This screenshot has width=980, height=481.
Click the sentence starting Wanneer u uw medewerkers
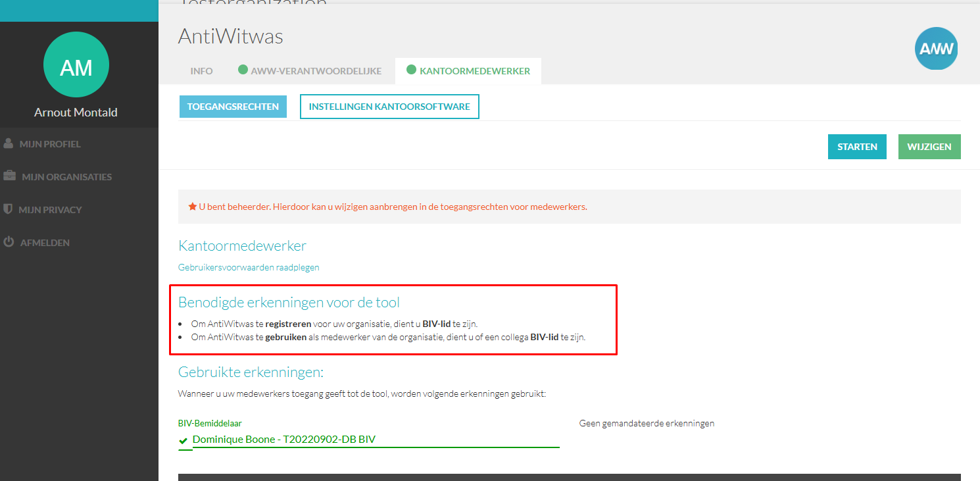362,393
